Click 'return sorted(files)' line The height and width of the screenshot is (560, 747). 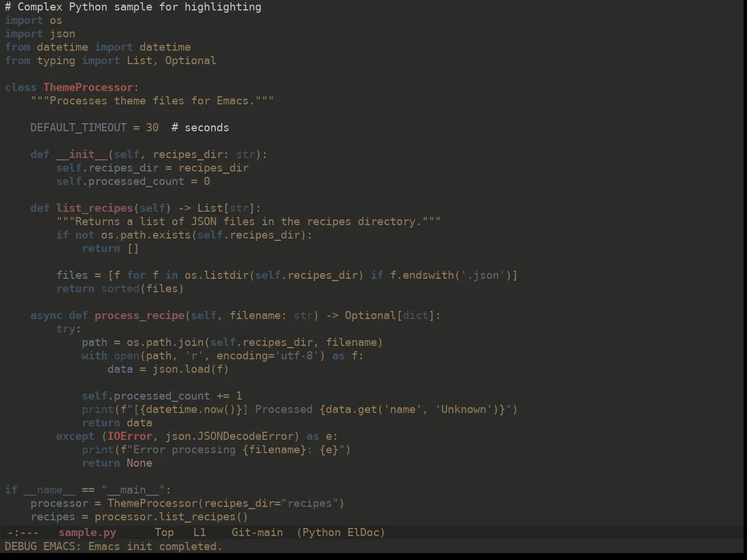[x=120, y=289]
